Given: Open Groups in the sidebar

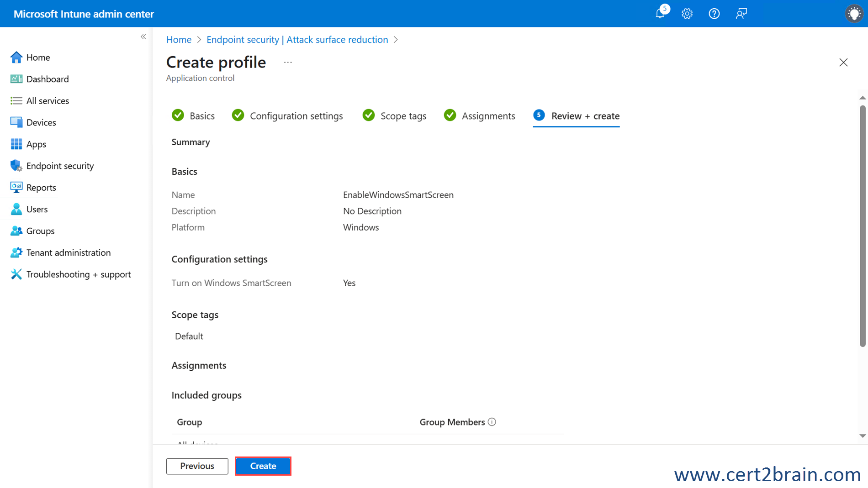Looking at the screenshot, I should click(40, 231).
